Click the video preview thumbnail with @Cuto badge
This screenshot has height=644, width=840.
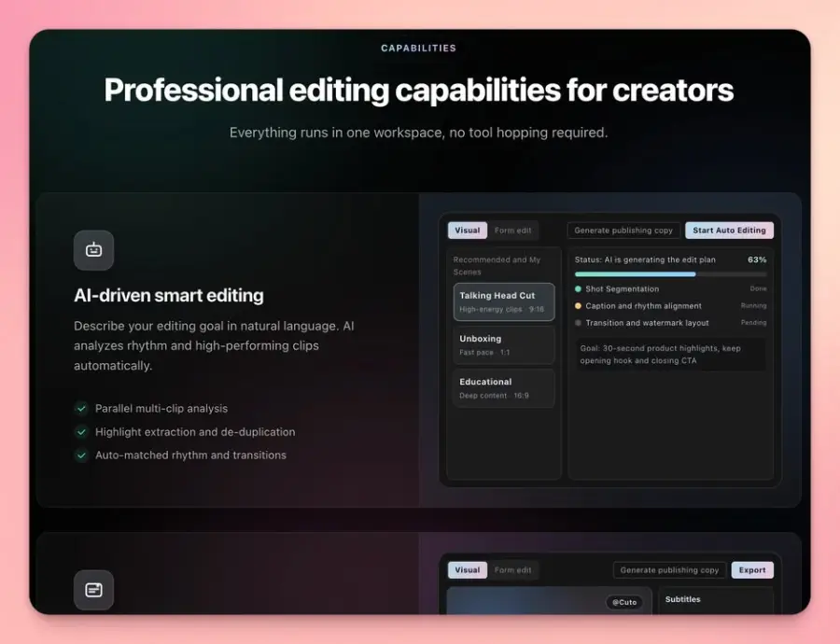(549, 601)
